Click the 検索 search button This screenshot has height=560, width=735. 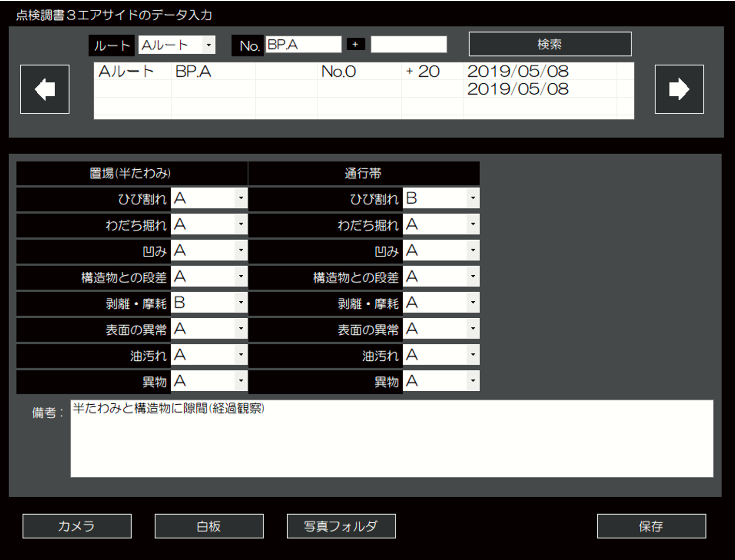pyautogui.click(x=550, y=44)
